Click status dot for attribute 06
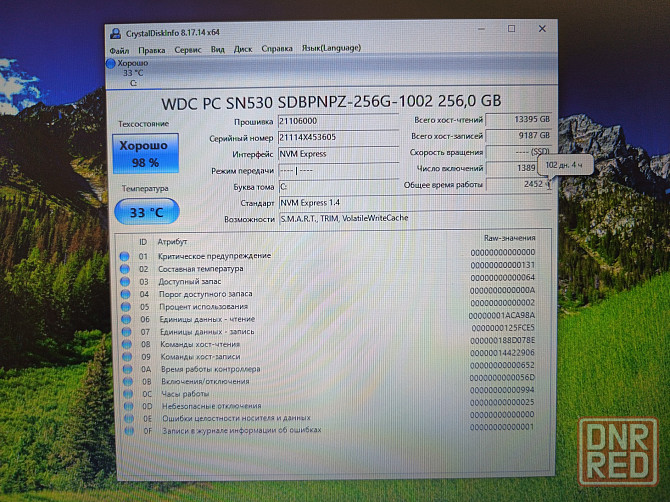The height and width of the screenshot is (502, 670). (126, 319)
